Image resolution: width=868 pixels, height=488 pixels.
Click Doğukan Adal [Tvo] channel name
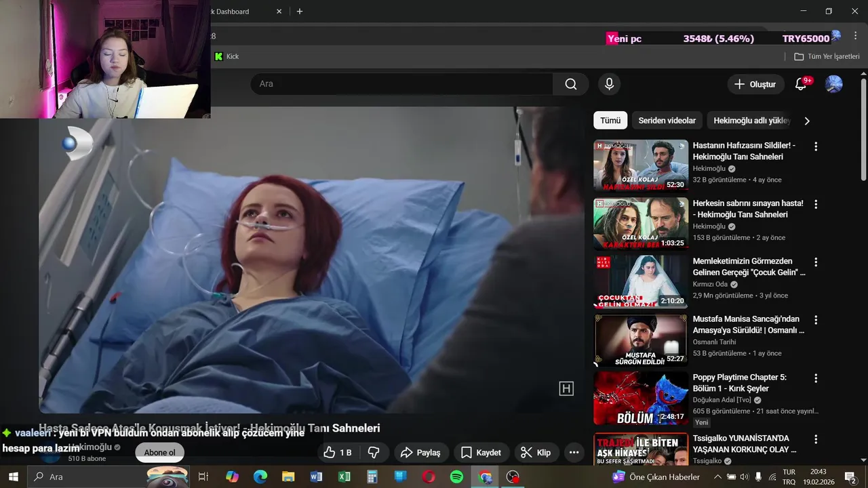[722, 400]
